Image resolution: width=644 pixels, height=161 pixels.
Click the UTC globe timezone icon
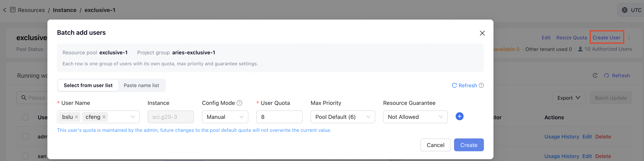point(624,10)
